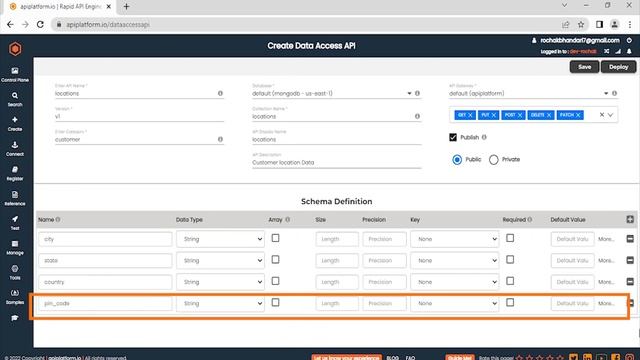Screen dimensions: 640x360
Task: Open the Create sidebar item
Action: point(15,124)
